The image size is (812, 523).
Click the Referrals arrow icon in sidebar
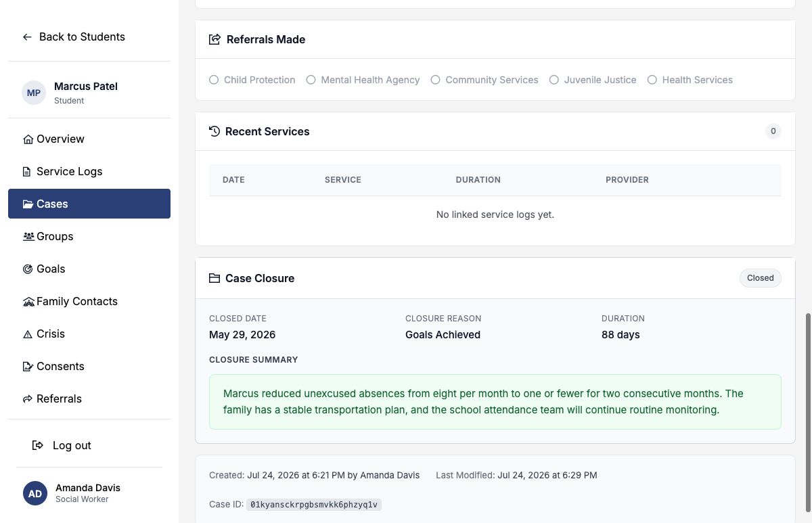(28, 399)
